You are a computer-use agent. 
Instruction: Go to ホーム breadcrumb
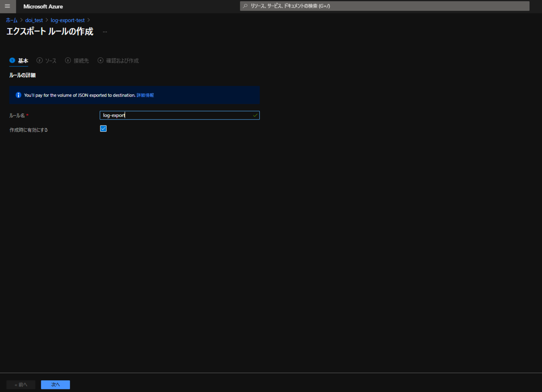tap(12, 20)
